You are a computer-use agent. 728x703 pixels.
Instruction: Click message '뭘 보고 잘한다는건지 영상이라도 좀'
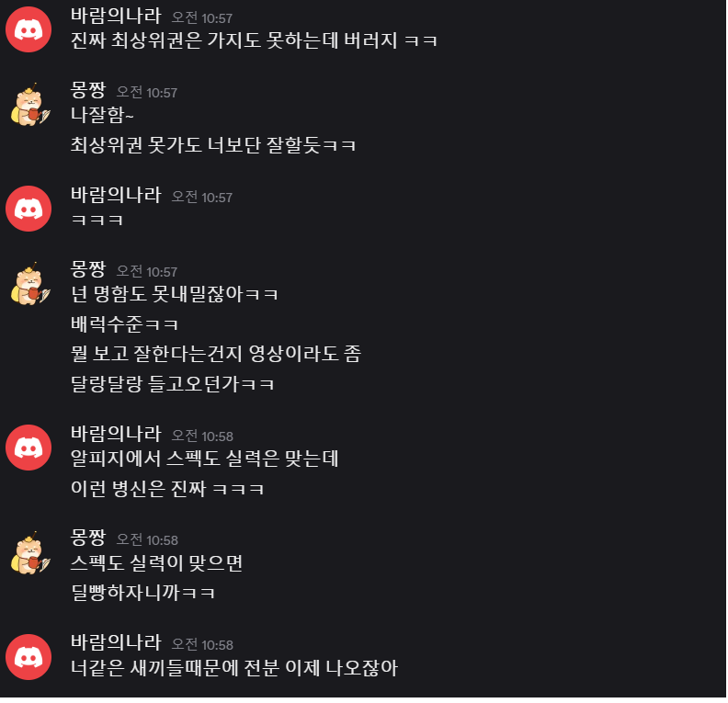coord(216,354)
